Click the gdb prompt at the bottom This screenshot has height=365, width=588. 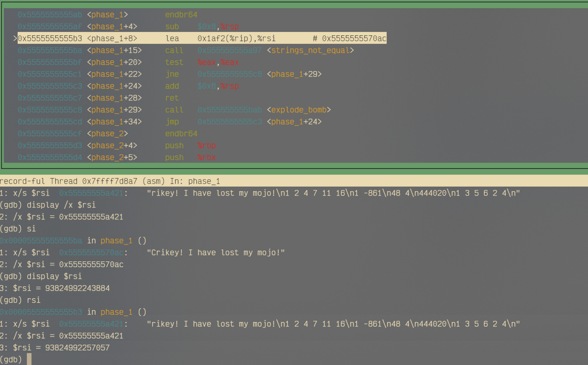tap(11, 360)
